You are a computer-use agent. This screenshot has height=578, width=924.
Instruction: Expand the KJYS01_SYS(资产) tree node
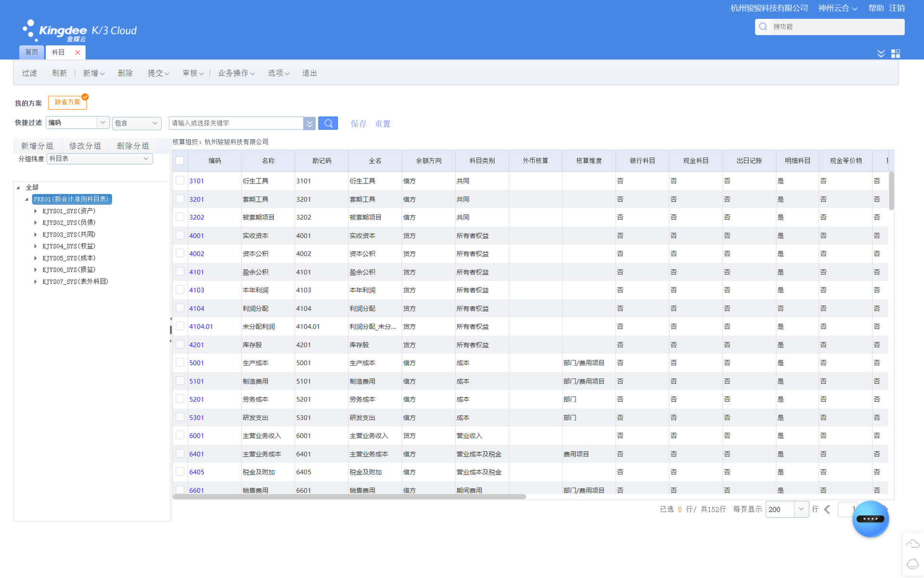(35, 211)
